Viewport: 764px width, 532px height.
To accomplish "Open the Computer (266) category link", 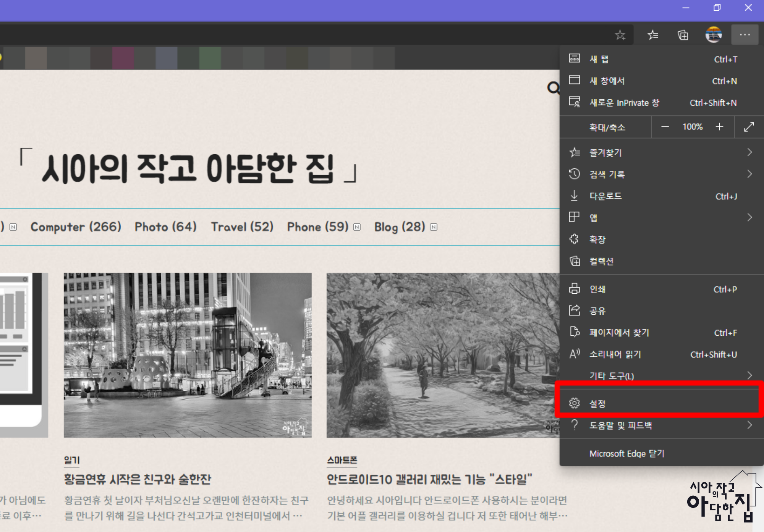I will pyautogui.click(x=76, y=227).
